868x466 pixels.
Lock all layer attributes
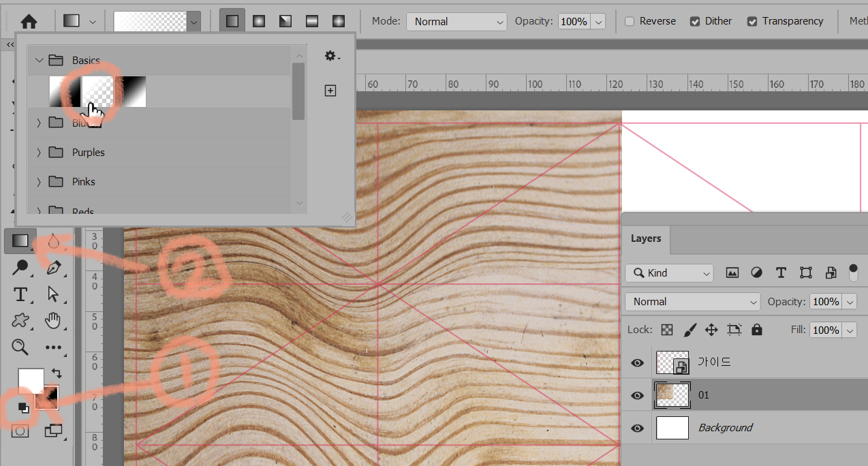coord(756,330)
